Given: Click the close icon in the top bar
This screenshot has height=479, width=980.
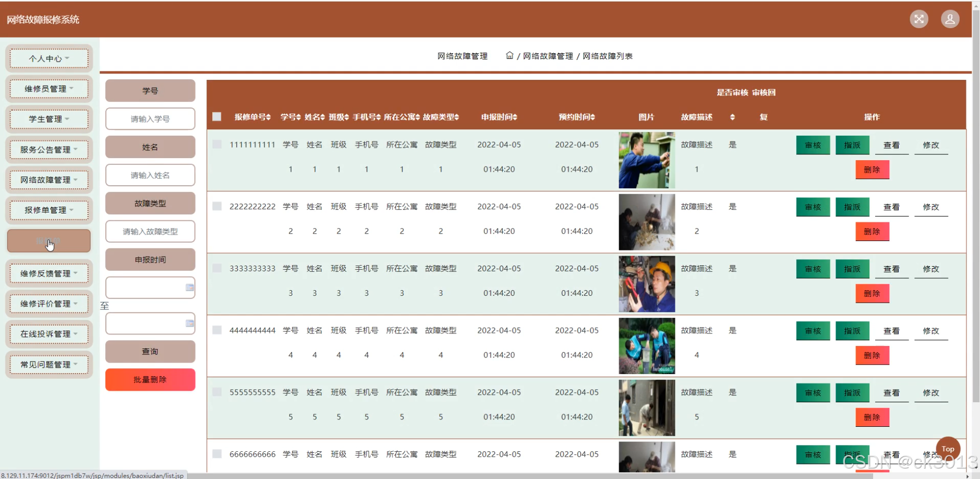Looking at the screenshot, I should 919,19.
